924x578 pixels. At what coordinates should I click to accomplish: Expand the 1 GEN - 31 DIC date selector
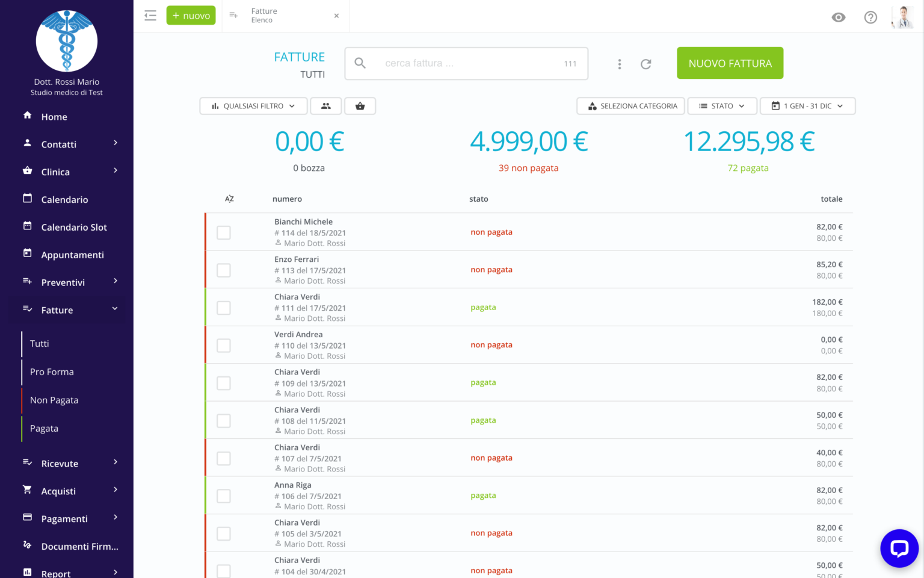pos(808,105)
